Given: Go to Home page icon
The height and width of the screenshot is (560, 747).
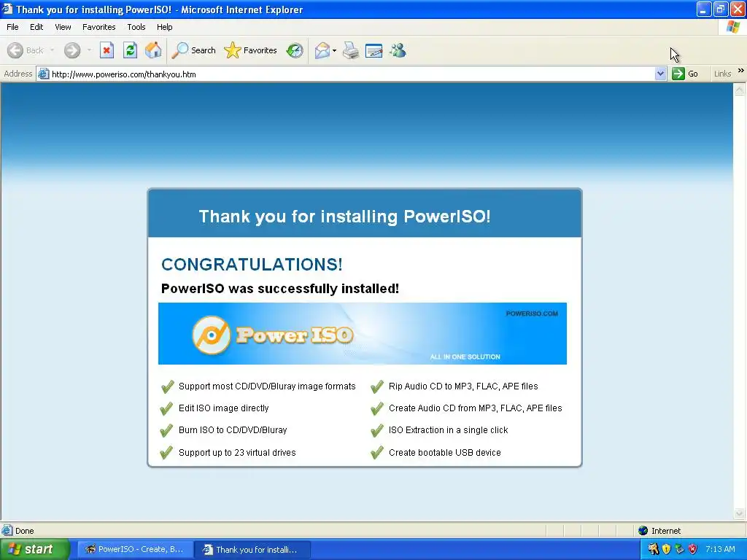Looking at the screenshot, I should click(x=153, y=50).
